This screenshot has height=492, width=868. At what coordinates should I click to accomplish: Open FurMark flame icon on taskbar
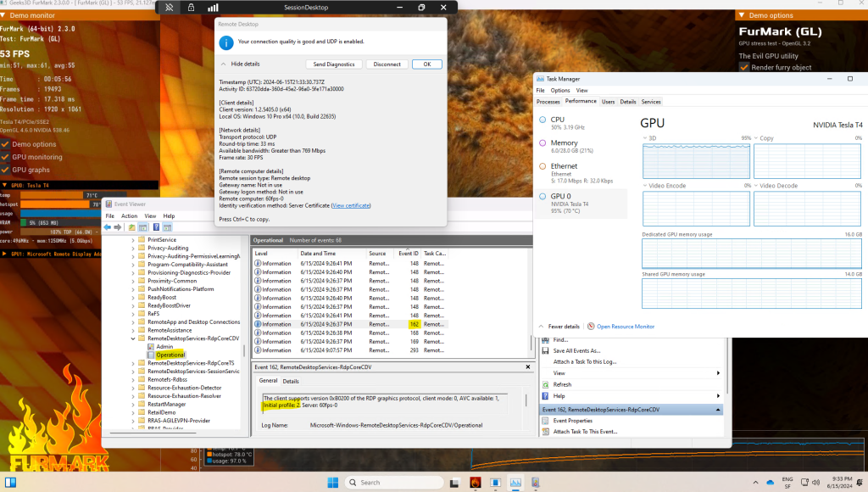(x=475, y=482)
